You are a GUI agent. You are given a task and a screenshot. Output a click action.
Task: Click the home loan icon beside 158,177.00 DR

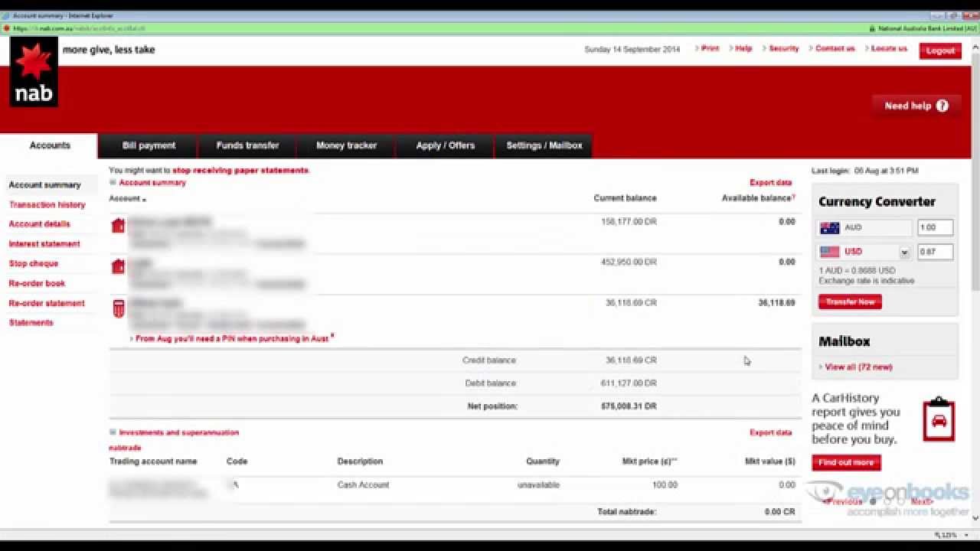coord(118,226)
